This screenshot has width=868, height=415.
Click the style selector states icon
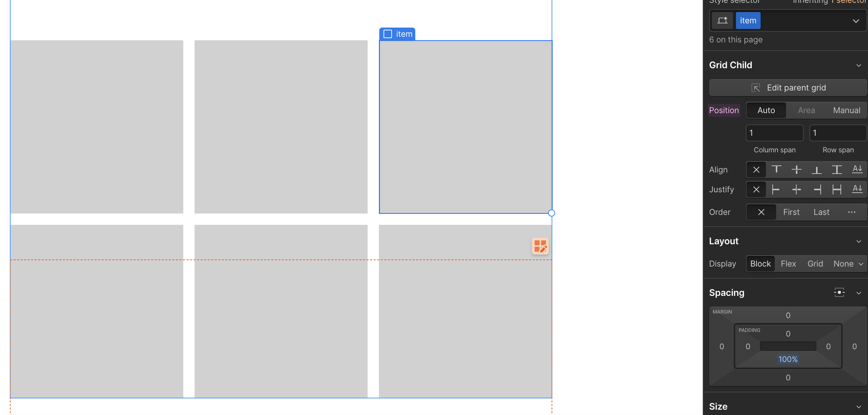tap(723, 21)
